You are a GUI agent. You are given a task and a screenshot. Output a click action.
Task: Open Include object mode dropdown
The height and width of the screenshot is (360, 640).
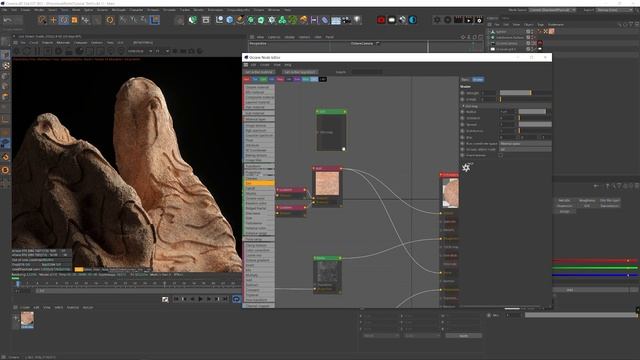pyautogui.click(x=526, y=149)
